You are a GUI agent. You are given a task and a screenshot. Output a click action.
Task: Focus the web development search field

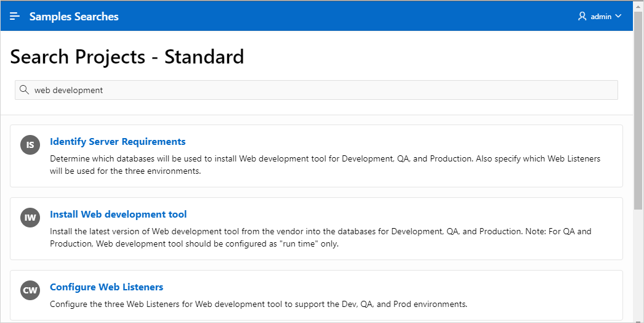(x=320, y=90)
